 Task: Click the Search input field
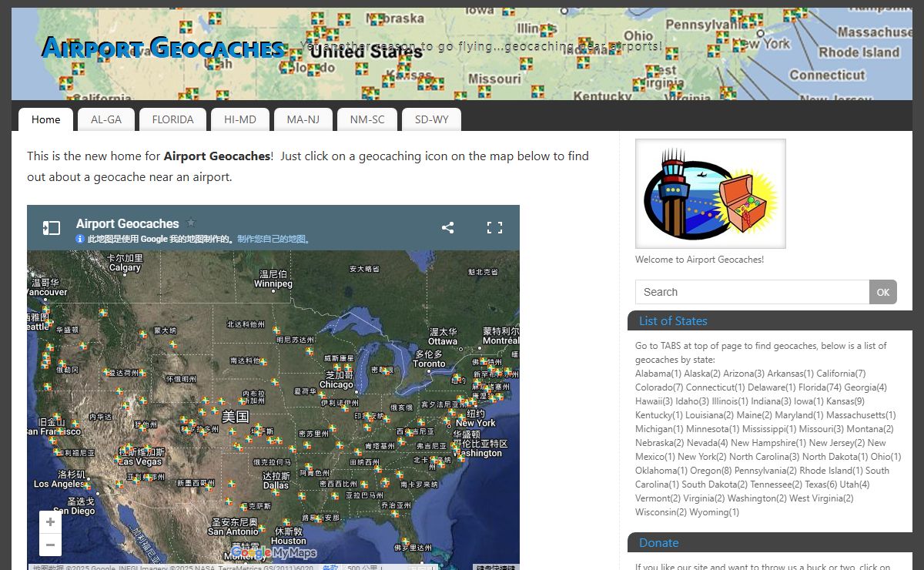(x=752, y=292)
